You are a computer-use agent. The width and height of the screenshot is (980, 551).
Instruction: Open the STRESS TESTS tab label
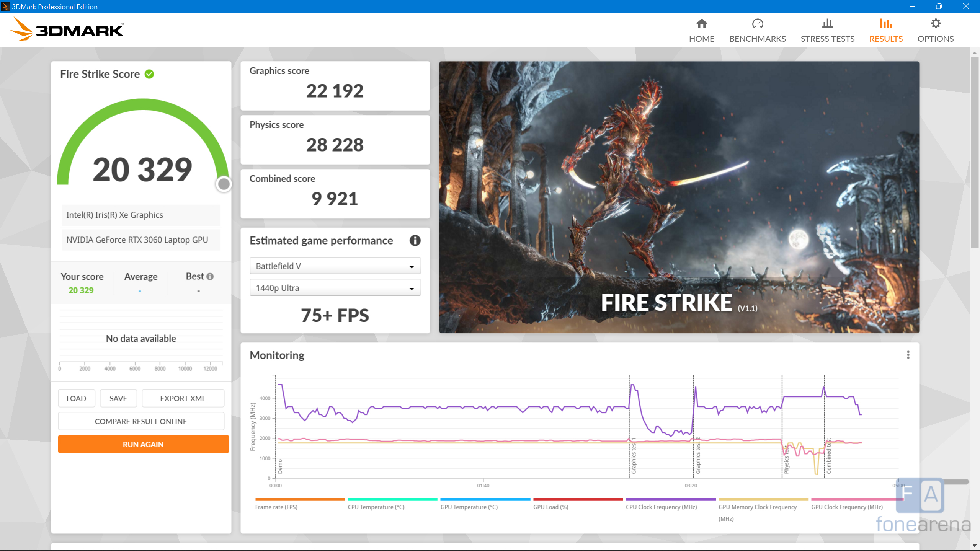[x=827, y=39]
